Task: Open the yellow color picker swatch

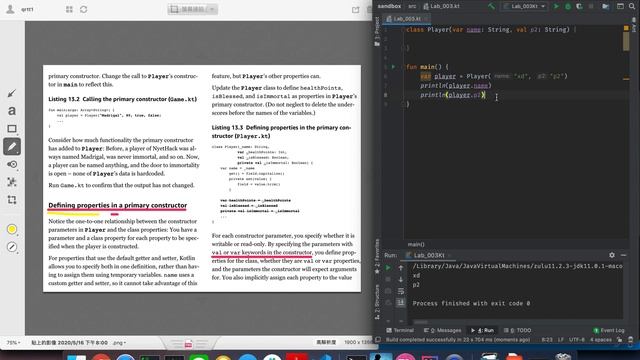Action: 12,229
